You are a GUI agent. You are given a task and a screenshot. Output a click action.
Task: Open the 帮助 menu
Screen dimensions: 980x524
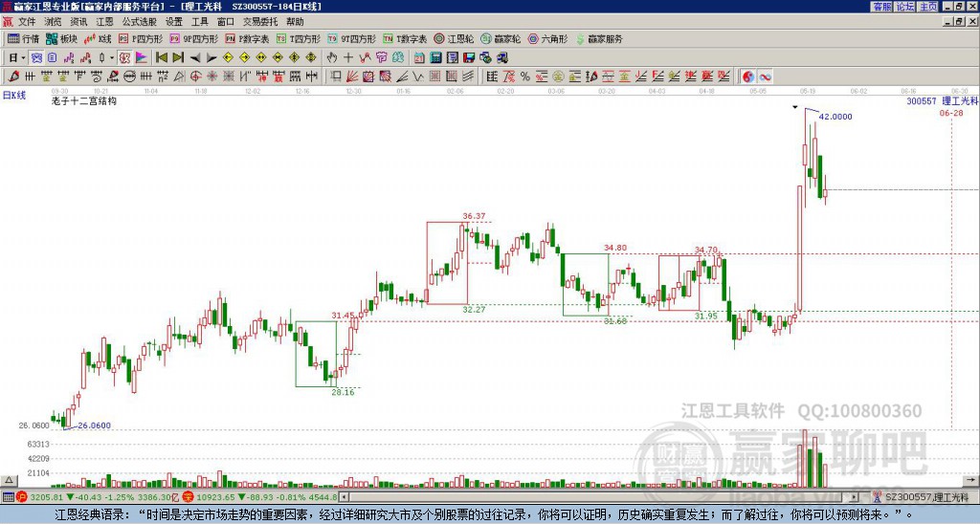pyautogui.click(x=295, y=22)
